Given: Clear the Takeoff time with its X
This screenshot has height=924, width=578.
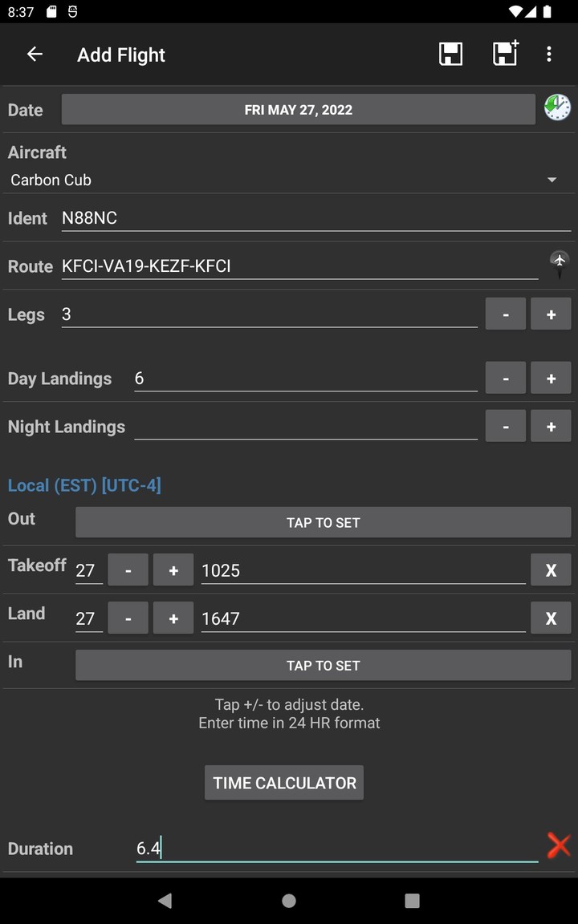Looking at the screenshot, I should [551, 569].
